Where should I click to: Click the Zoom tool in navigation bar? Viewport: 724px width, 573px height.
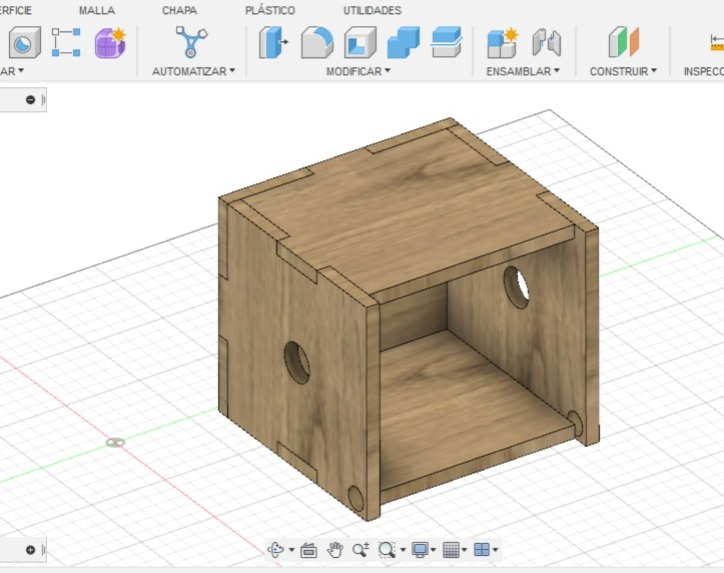360,549
